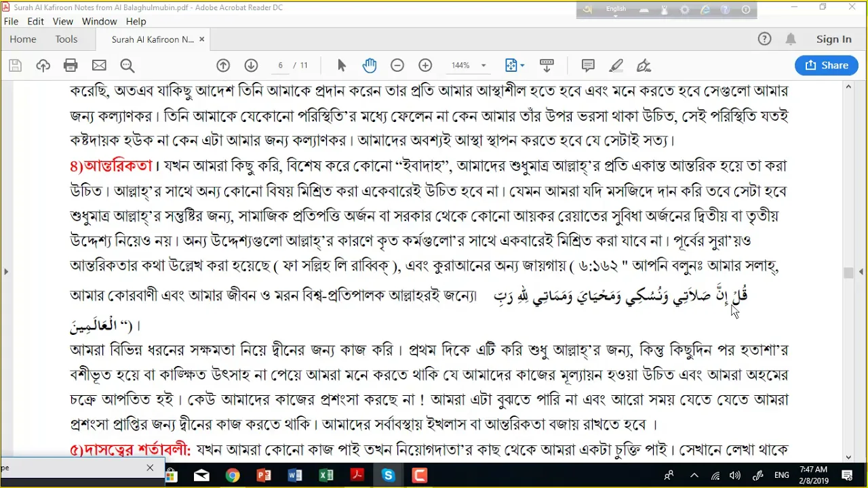Screen dimensions: 868x488
Task: Click the Save file icon
Action: [x=15, y=66]
